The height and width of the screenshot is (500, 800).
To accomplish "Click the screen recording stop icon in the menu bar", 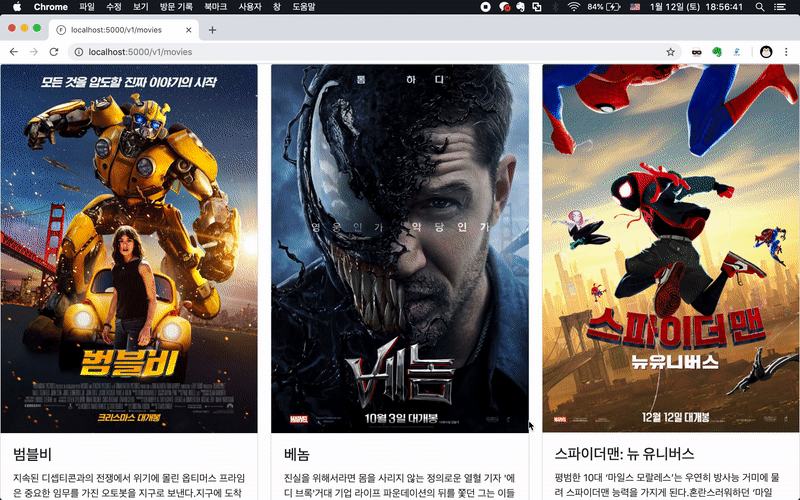I will 486,7.
